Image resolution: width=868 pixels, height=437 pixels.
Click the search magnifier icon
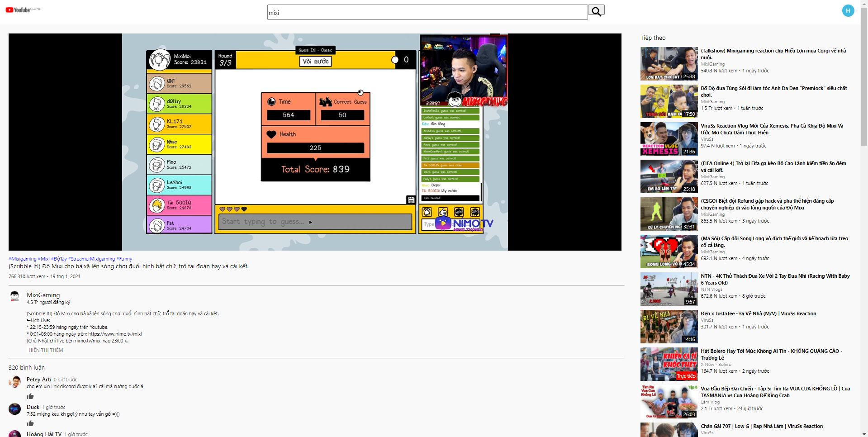click(x=596, y=10)
